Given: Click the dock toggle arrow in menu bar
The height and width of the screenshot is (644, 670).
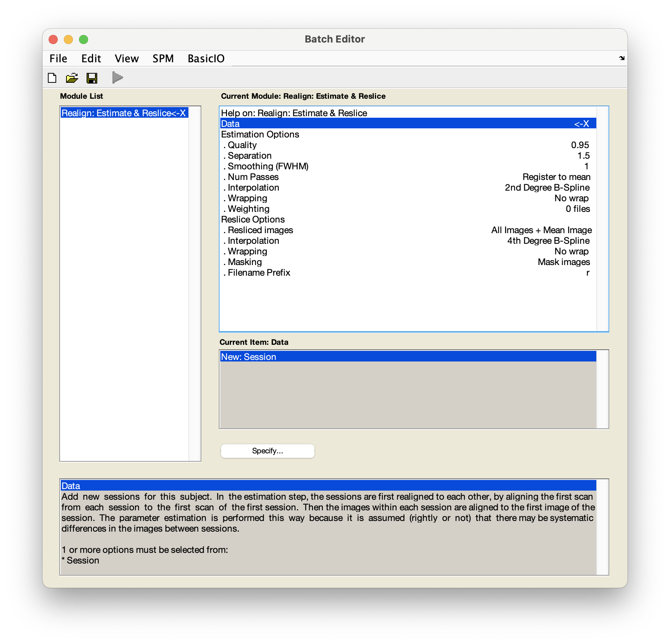Looking at the screenshot, I should [621, 58].
